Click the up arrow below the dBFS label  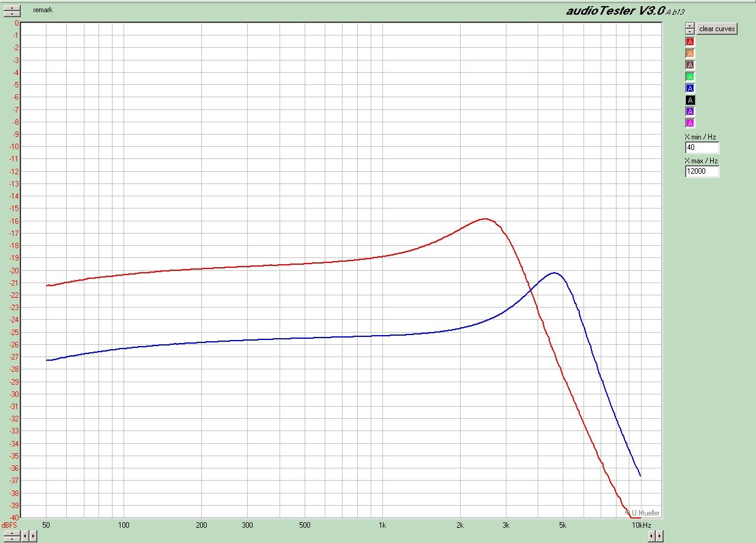[x=12, y=533]
